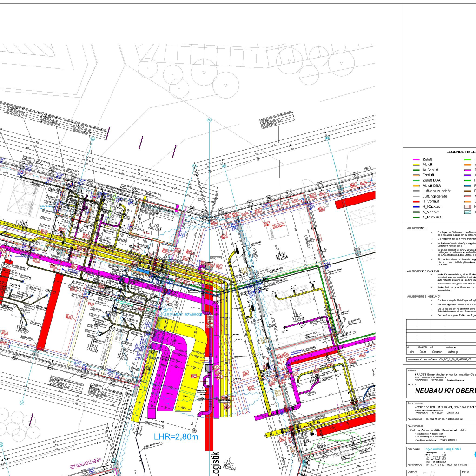This screenshot has width=476, height=476.
Task: Click the LEGENDE-HKLS heading
Action: pos(461,152)
